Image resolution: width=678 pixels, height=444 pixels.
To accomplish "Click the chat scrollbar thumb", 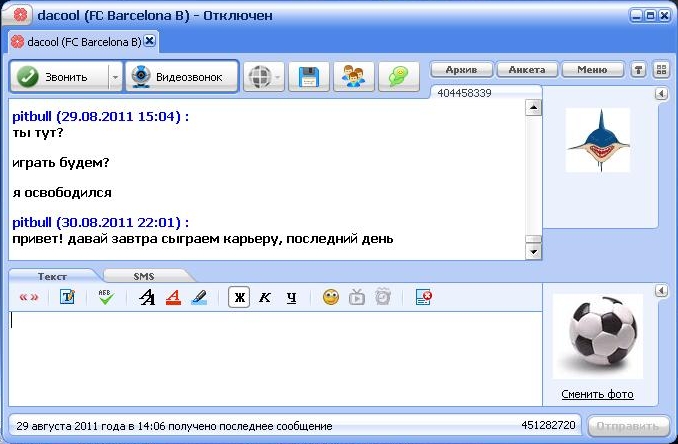I will pyautogui.click(x=534, y=239).
